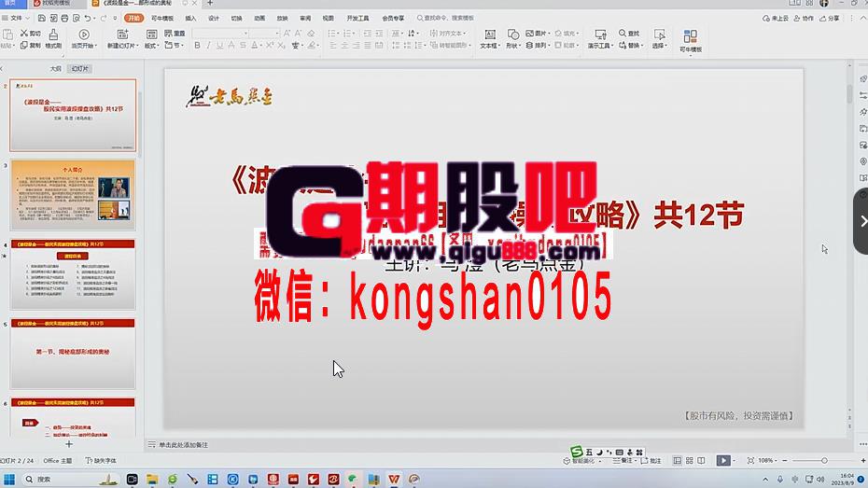Click the Picture (图片) insert icon
Viewport: 868px width, 488px height.
tap(530, 34)
